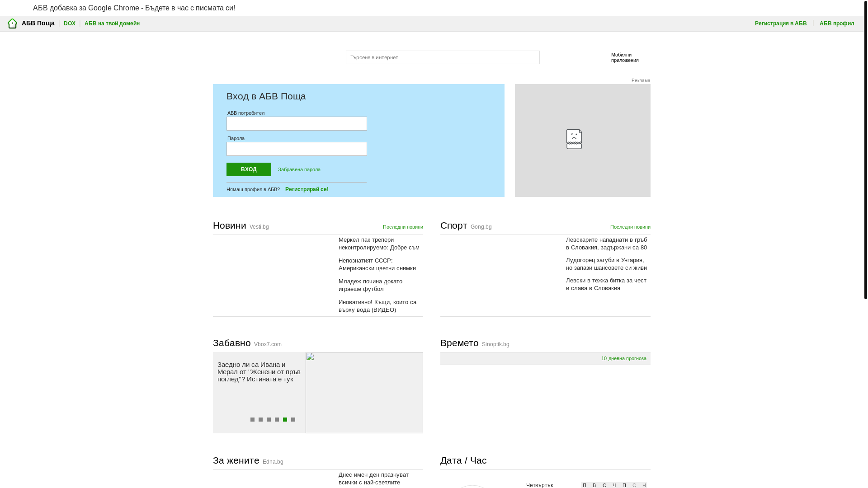Open the Новини section heading

(x=230, y=225)
